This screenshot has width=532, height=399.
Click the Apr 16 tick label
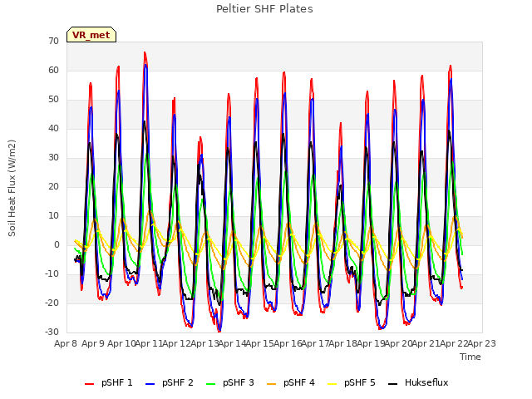[288, 343]
